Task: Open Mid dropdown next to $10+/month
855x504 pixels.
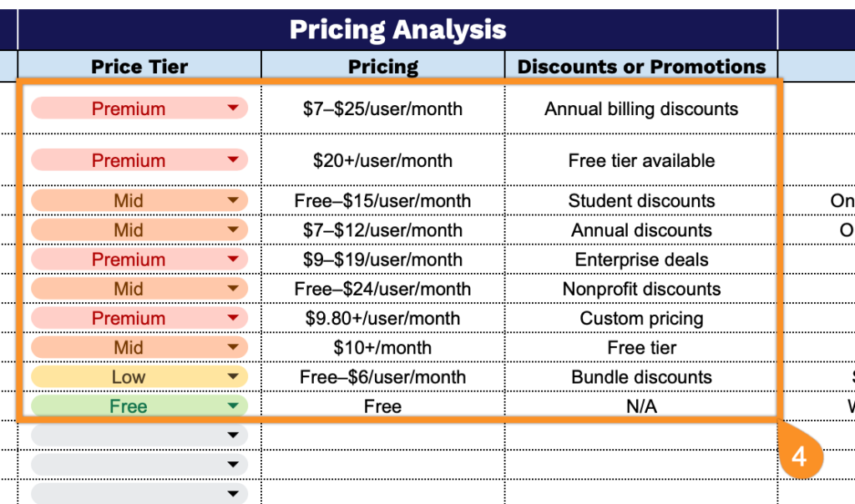Action: click(233, 347)
